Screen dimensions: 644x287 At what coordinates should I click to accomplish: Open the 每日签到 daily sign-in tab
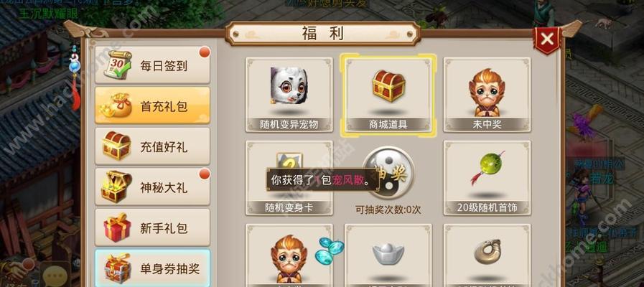[x=152, y=65]
